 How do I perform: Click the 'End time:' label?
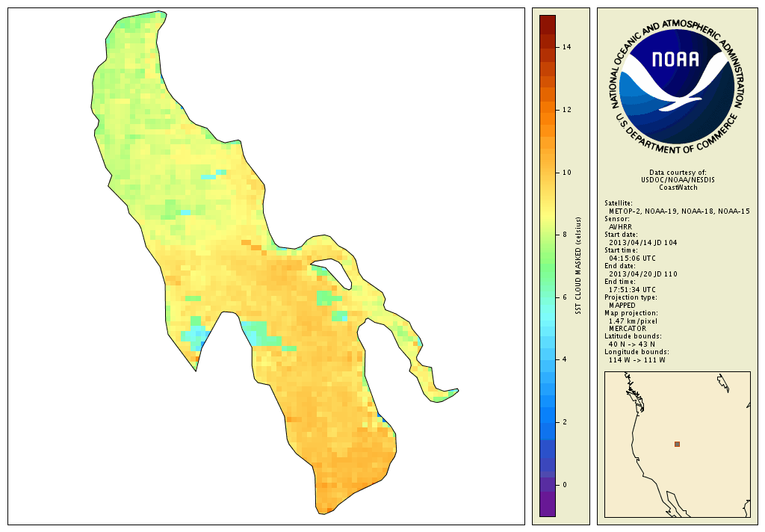tap(619, 282)
